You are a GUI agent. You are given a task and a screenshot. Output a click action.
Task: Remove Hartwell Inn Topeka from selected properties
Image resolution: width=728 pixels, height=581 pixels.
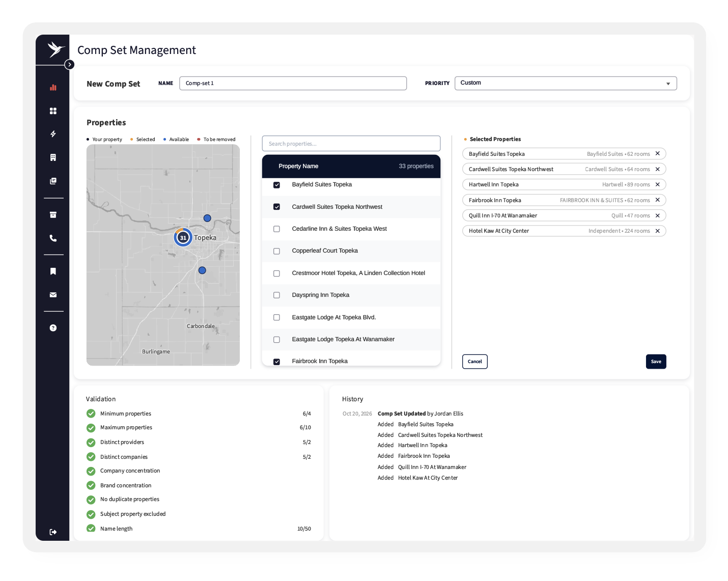coord(658,185)
